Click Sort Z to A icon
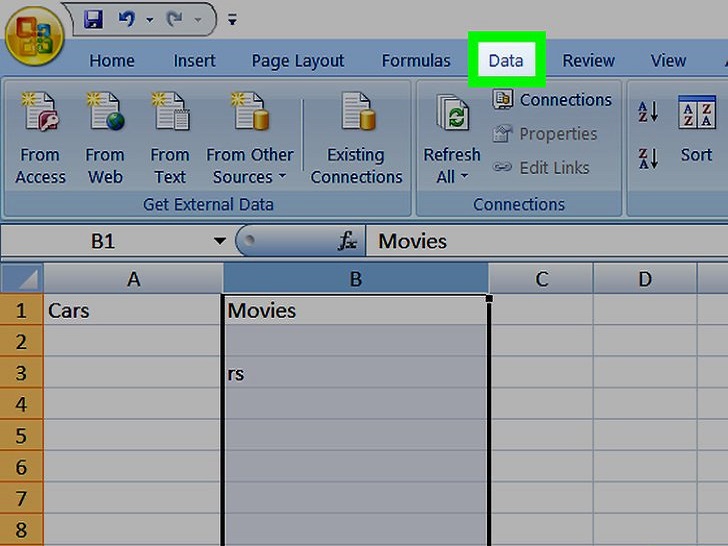The height and width of the screenshot is (546, 728). tap(648, 157)
